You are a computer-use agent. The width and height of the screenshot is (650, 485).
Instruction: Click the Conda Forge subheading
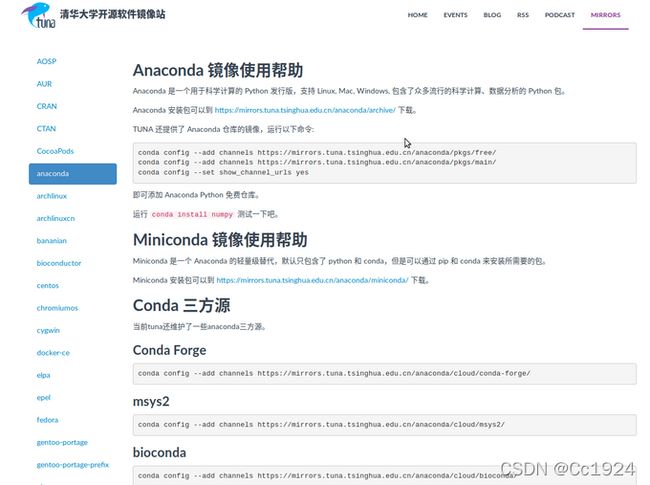pos(169,350)
